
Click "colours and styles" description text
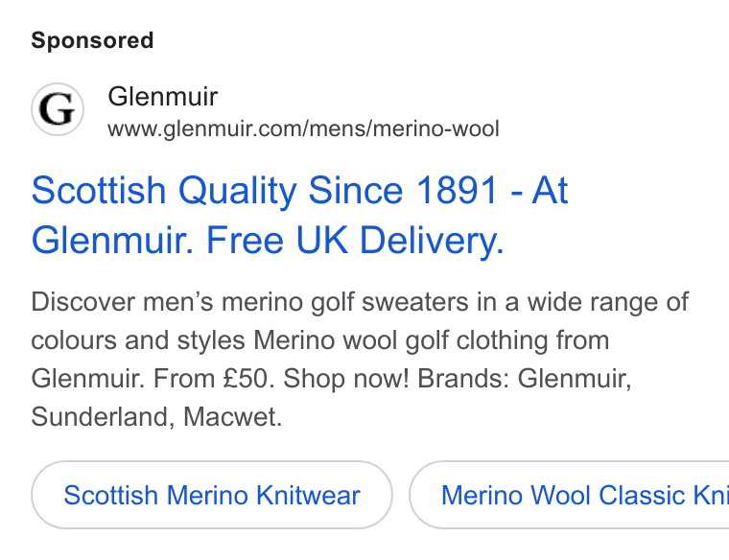(137, 340)
